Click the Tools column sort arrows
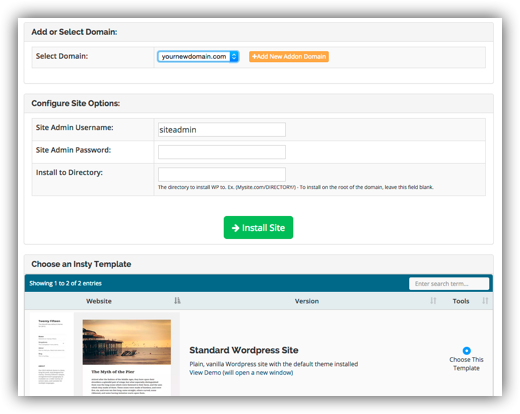This screenshot has height=414, width=520. (485, 301)
